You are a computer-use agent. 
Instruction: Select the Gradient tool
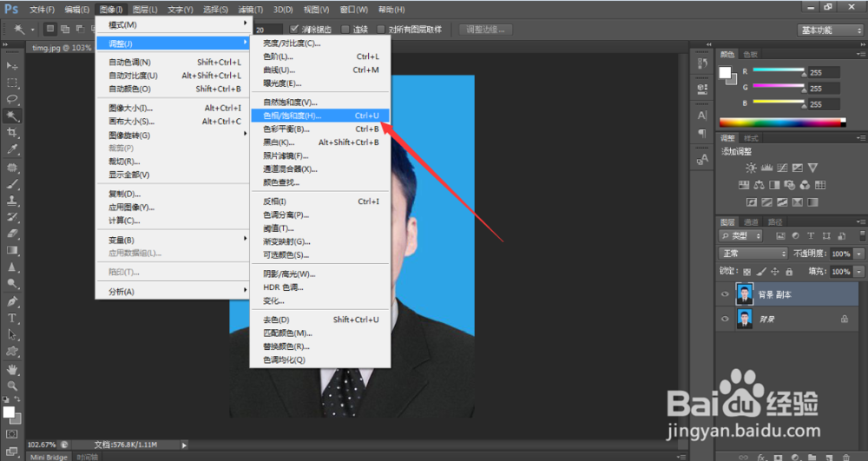[x=11, y=250]
